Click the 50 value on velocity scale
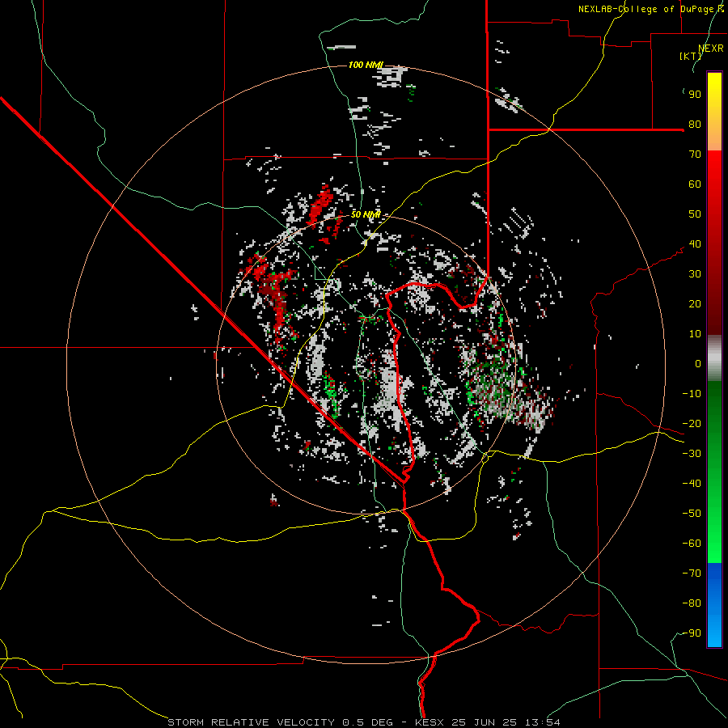 click(695, 214)
